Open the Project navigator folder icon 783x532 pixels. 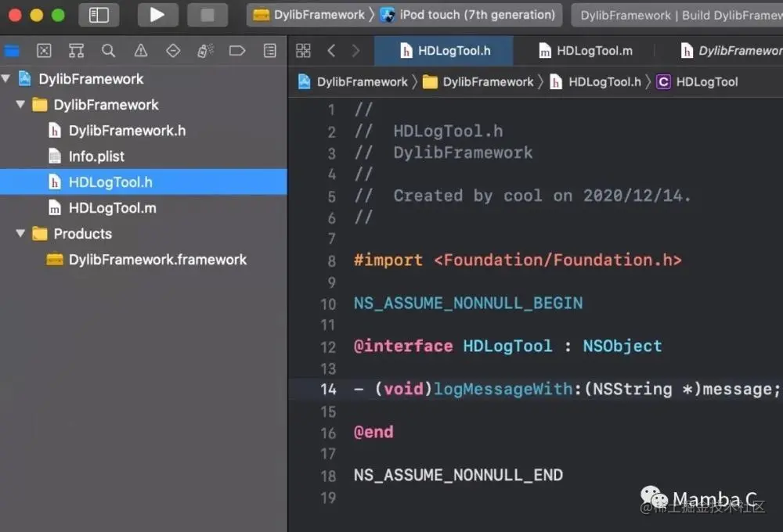click(x=12, y=50)
